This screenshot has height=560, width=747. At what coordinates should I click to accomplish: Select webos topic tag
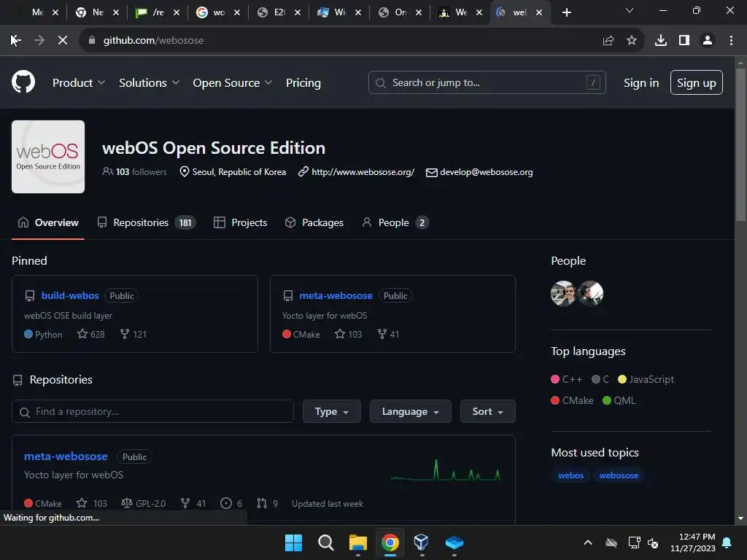(x=570, y=475)
